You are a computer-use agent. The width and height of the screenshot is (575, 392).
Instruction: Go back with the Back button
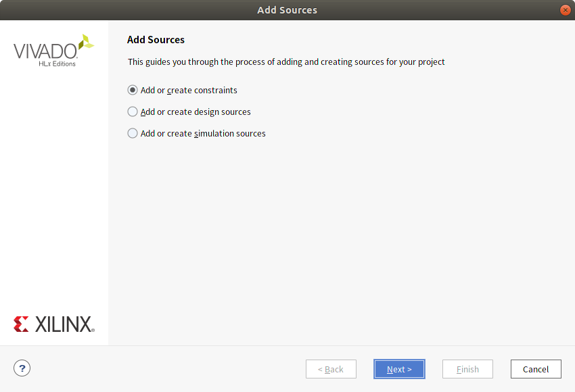[331, 369]
